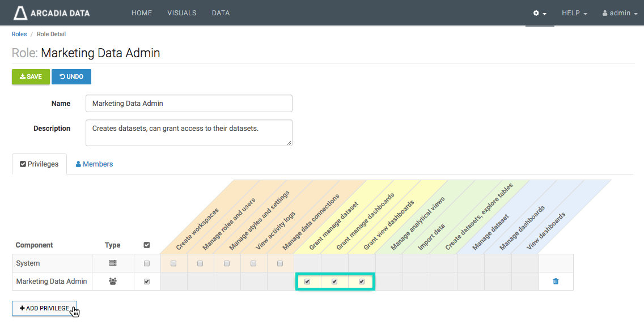644x324 pixels.
Task: Click the ADD PRIVILEGE button
Action: [x=44, y=308]
